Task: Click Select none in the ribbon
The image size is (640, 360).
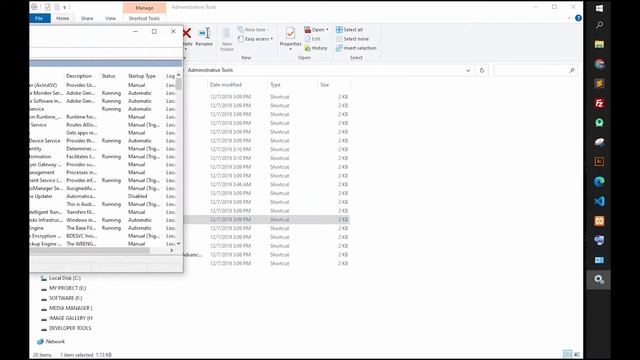Action: tap(352, 39)
